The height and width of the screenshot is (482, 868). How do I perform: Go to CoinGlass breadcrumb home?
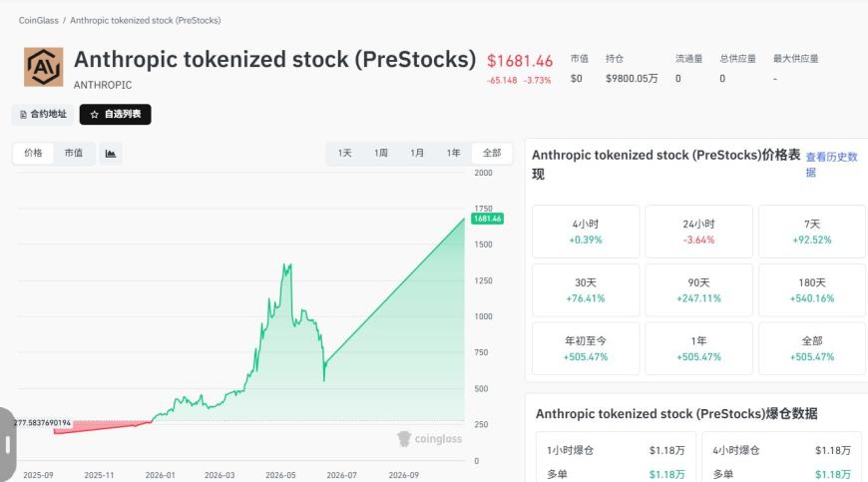38,21
